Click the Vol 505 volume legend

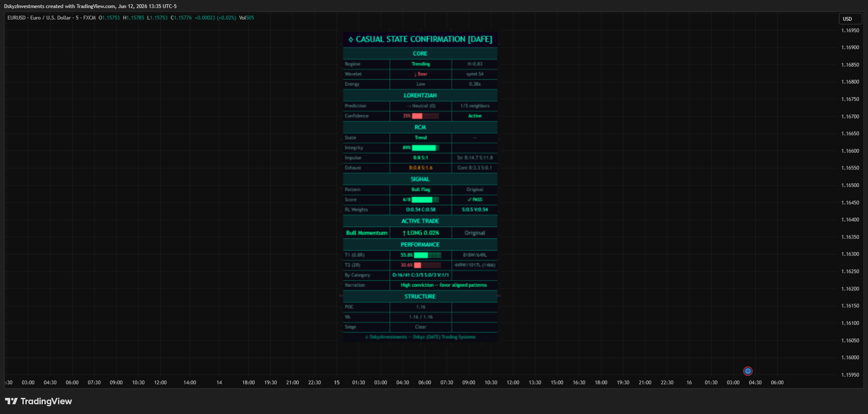click(x=247, y=18)
